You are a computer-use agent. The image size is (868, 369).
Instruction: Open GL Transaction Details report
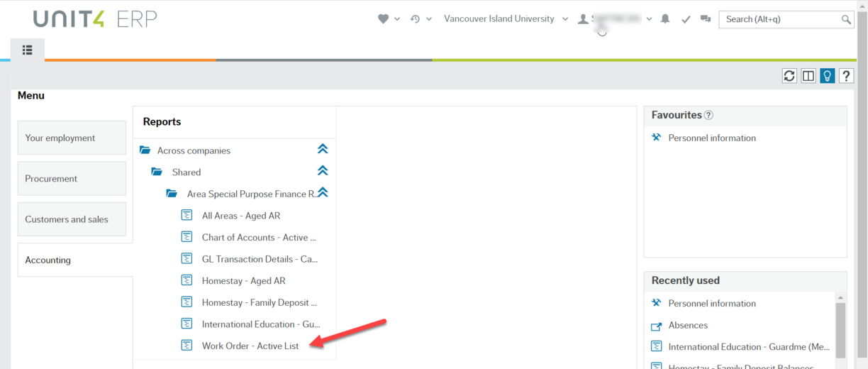(x=260, y=259)
